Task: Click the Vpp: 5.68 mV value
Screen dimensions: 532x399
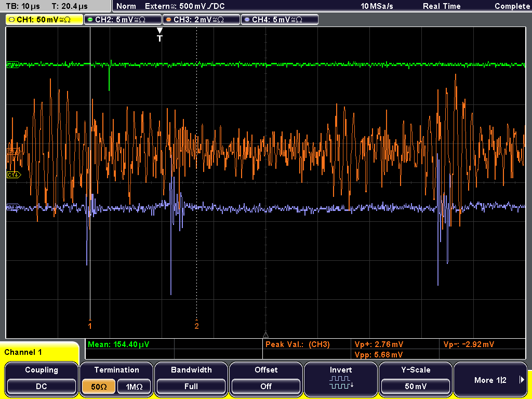Action: tap(378, 355)
